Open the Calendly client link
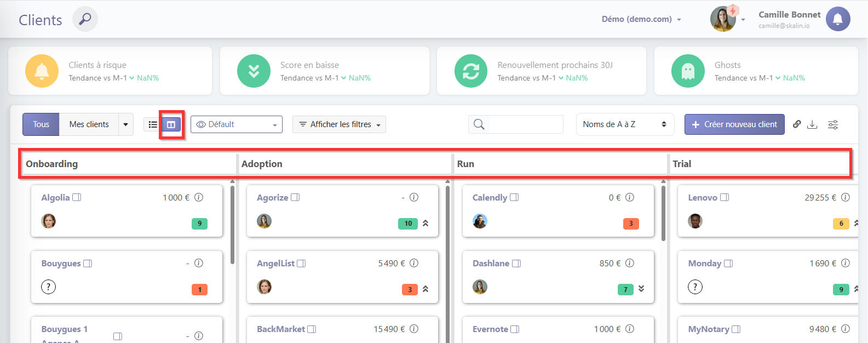This screenshot has width=868, height=343. [x=490, y=197]
